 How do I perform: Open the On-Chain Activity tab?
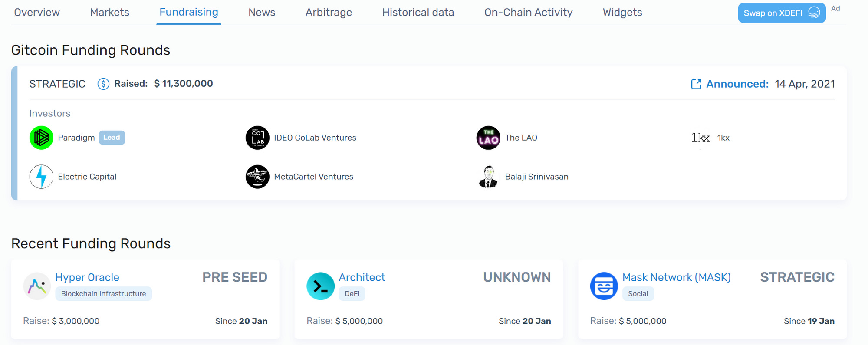tap(528, 12)
